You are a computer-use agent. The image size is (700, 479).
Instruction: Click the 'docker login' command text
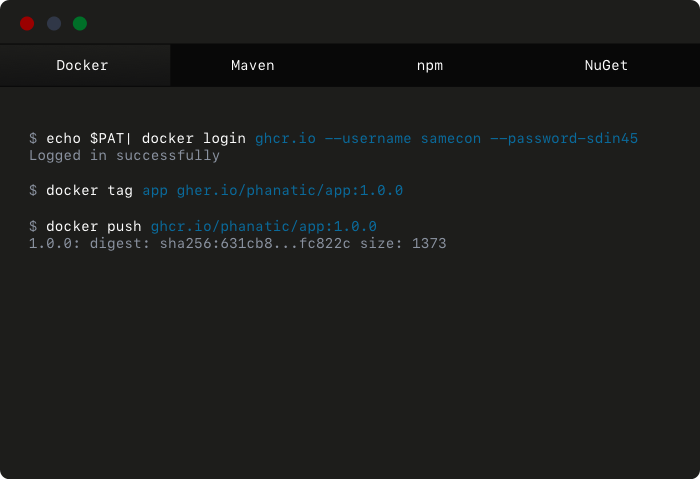[193, 138]
